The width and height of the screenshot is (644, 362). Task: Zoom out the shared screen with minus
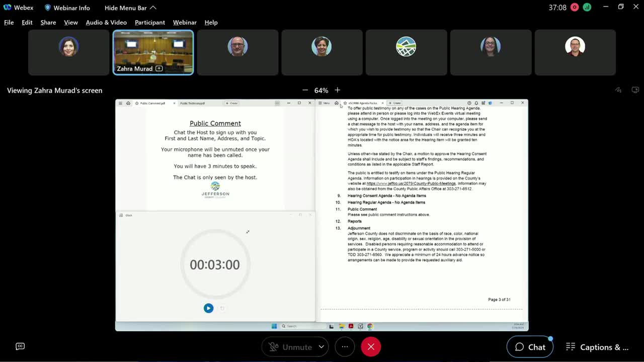(305, 90)
